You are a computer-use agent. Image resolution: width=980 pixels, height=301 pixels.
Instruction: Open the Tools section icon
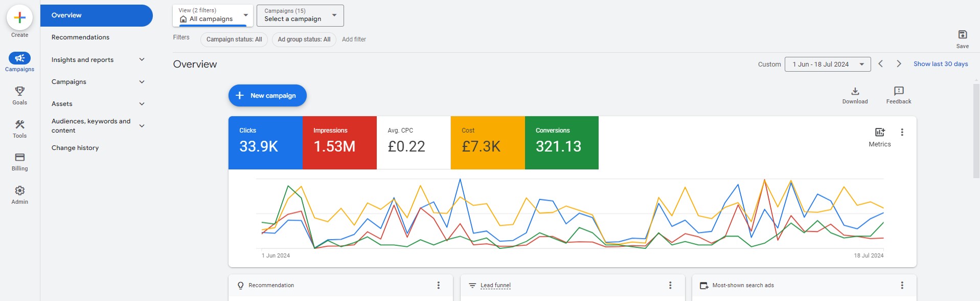click(x=19, y=125)
